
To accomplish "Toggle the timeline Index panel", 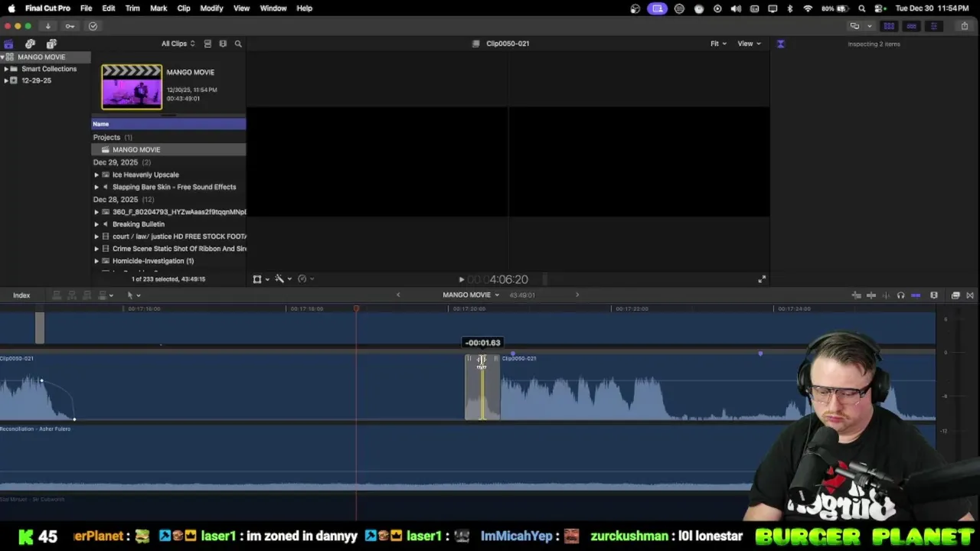I will coord(21,295).
